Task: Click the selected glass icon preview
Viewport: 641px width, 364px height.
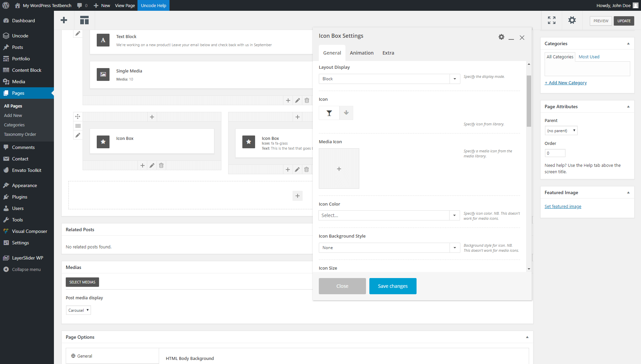Action: 329,113
